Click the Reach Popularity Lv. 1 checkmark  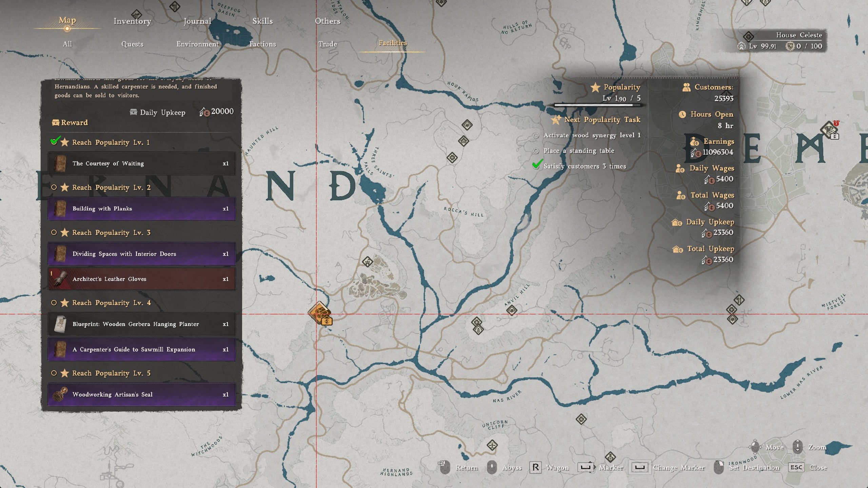coord(55,140)
